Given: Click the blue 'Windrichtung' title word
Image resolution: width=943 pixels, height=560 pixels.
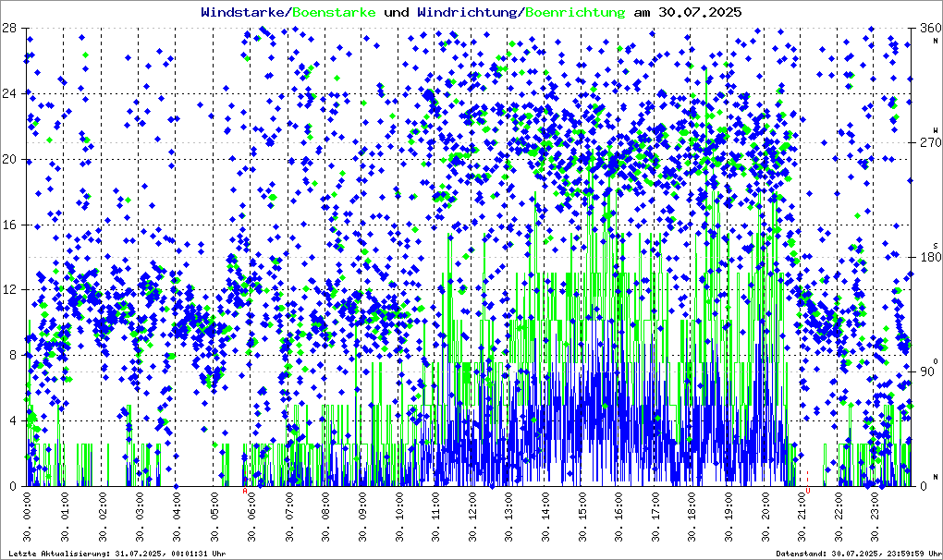Looking at the screenshot, I should (x=467, y=12).
